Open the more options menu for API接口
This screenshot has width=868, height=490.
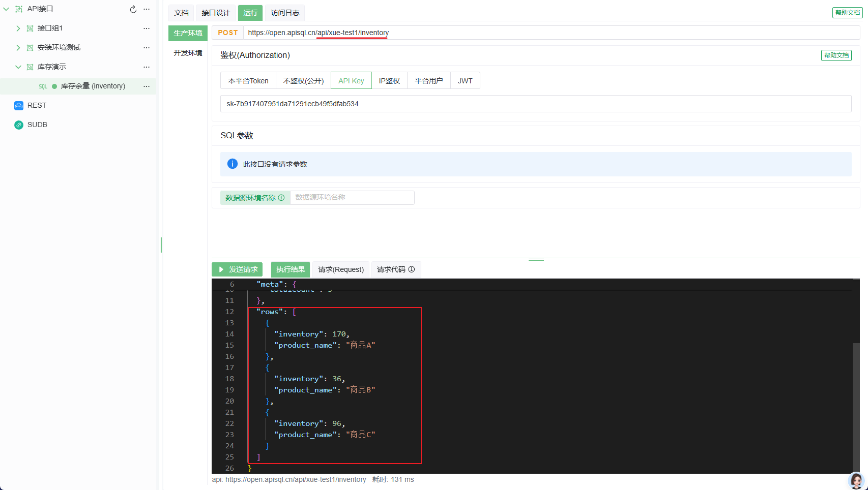click(x=147, y=9)
